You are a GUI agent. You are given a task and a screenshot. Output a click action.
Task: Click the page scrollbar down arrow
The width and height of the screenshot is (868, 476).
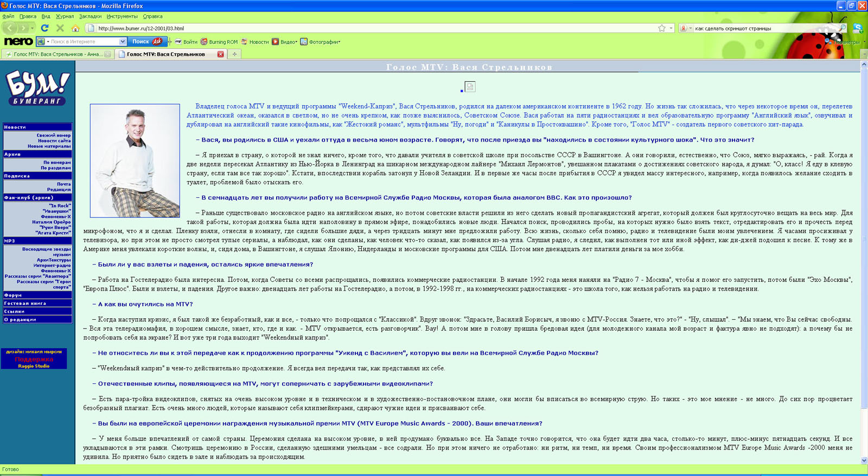click(x=864, y=460)
